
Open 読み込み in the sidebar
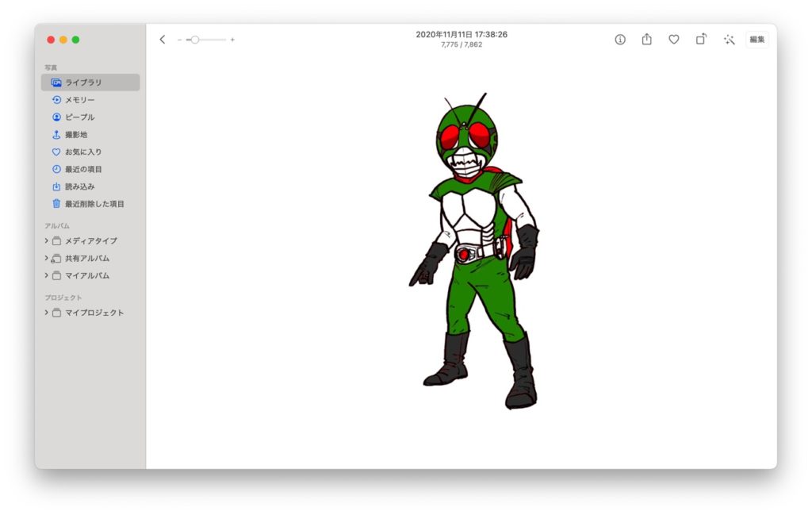(x=90, y=186)
